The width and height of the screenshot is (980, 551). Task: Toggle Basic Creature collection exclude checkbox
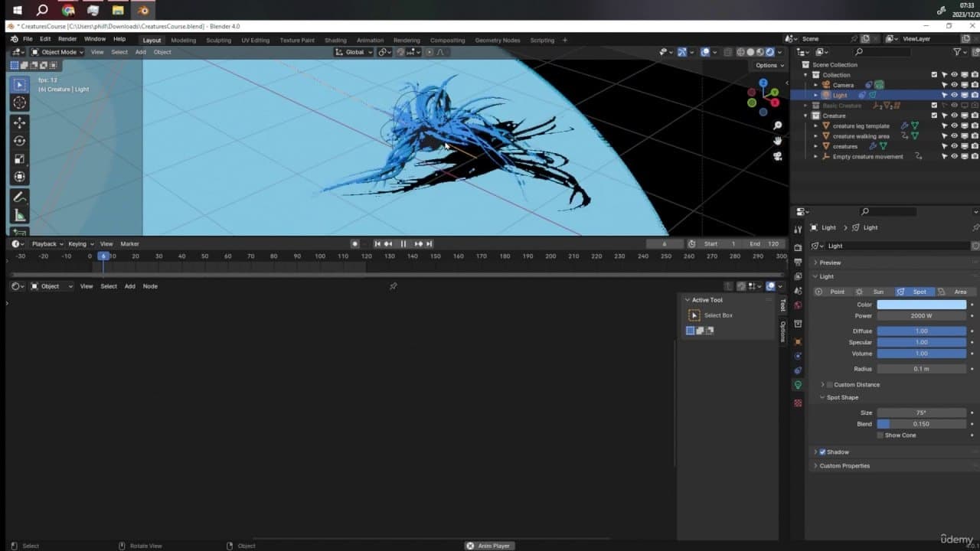coord(934,106)
